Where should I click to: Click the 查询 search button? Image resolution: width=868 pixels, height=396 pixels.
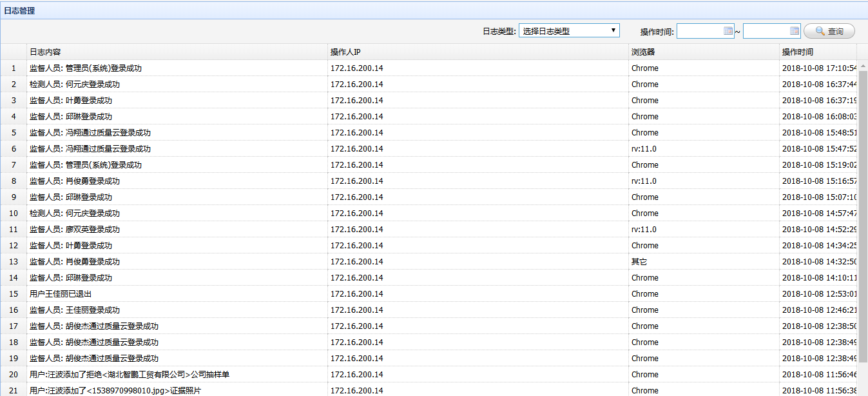click(x=829, y=31)
